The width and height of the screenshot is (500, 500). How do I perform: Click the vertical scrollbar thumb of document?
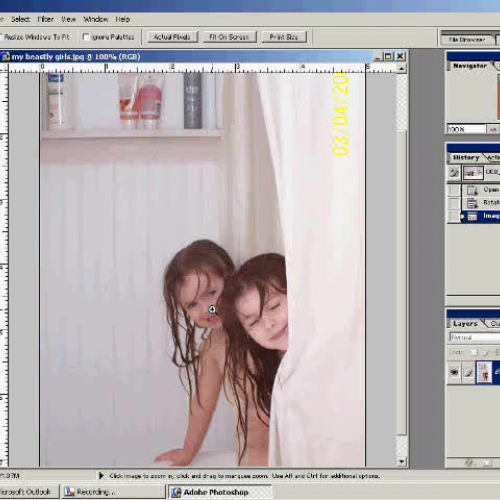point(402,282)
